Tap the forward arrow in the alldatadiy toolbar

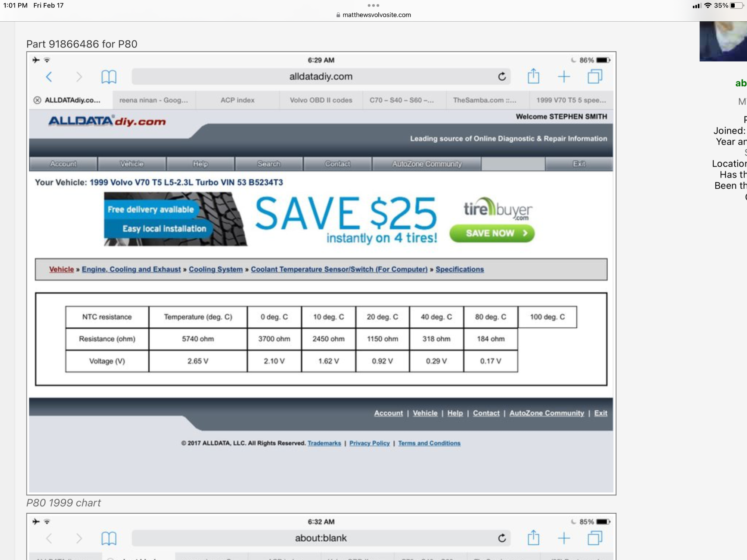pos(79,77)
